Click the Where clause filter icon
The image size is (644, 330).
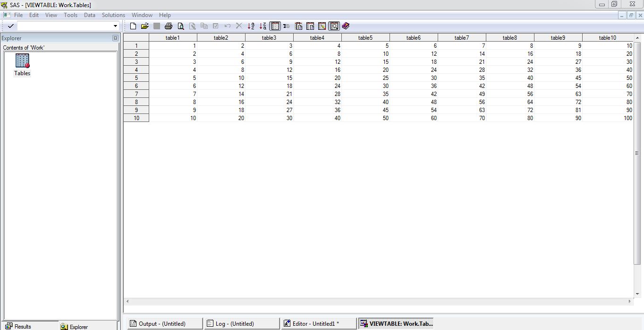pos(334,26)
